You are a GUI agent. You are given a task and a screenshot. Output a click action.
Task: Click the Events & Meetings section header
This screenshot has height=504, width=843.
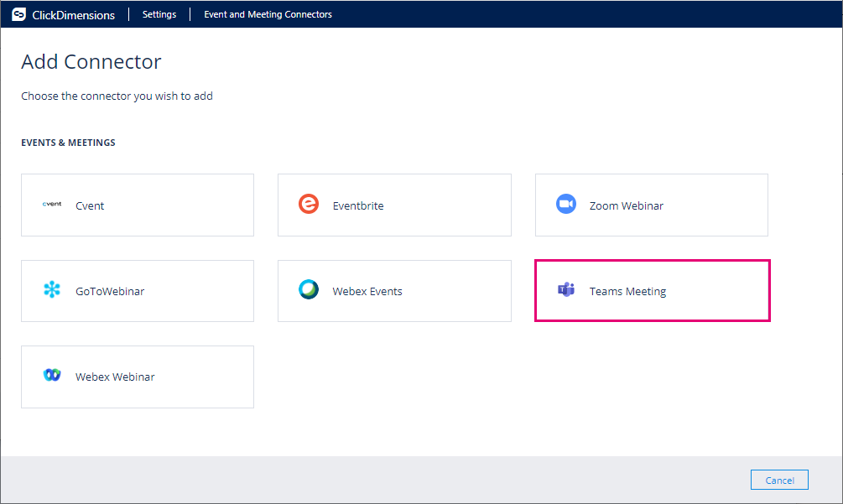click(x=68, y=143)
